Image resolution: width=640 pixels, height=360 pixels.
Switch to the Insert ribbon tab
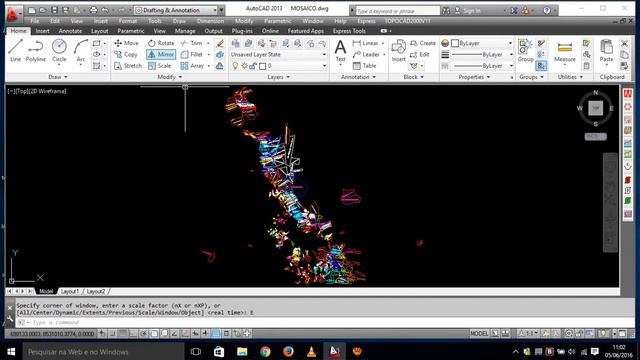[x=42, y=31]
